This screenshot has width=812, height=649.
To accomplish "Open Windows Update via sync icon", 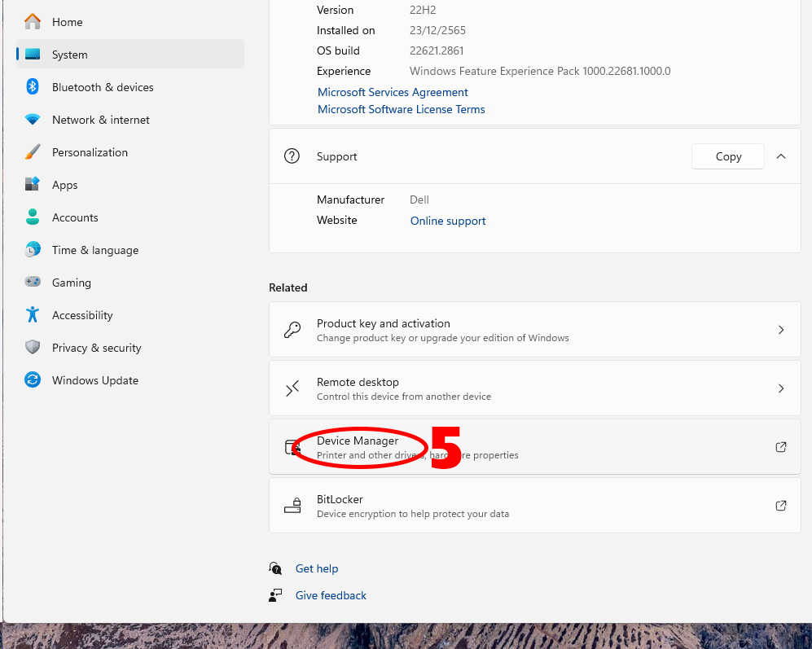I will tap(33, 380).
